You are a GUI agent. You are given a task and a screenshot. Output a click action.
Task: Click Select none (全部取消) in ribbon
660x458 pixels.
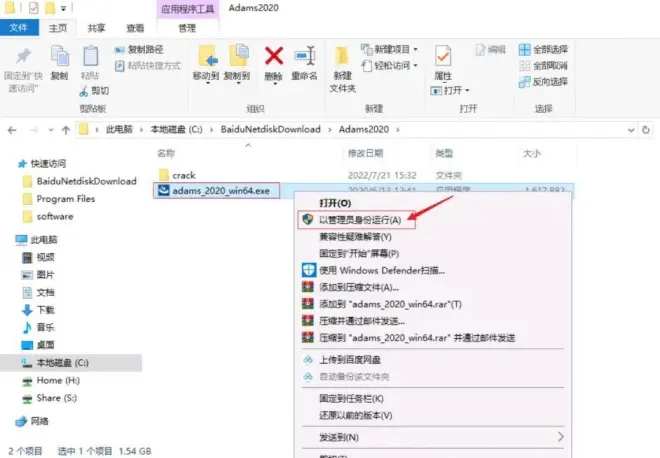544,65
